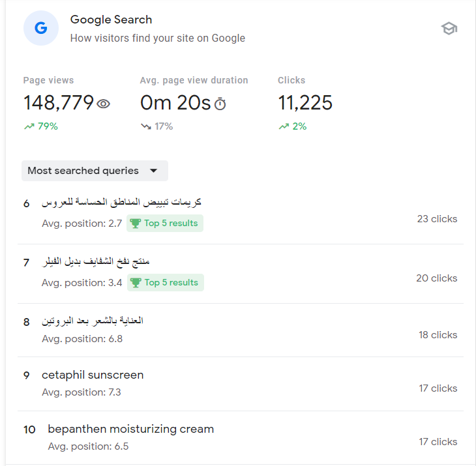Click the Avg. page view duration label
The image size is (476, 466).
coord(194,80)
